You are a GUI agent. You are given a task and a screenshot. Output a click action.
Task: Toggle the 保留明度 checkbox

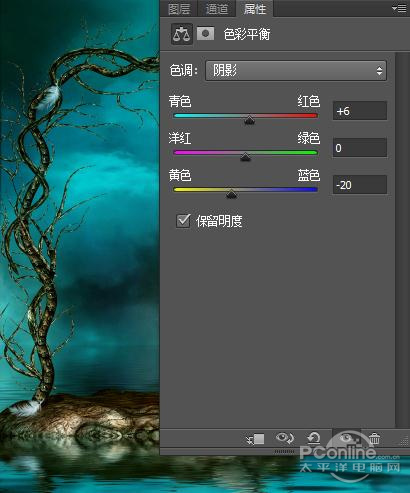pyautogui.click(x=183, y=221)
